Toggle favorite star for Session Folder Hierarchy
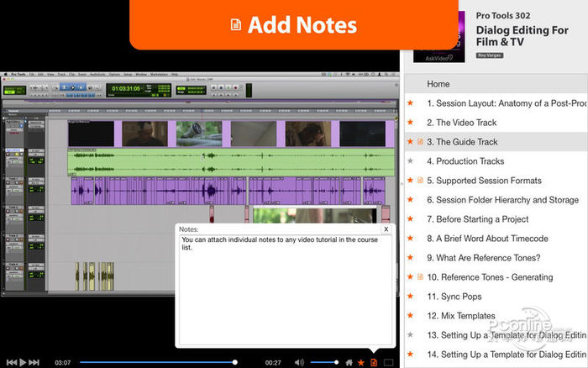This screenshot has height=368, width=588. (x=410, y=199)
